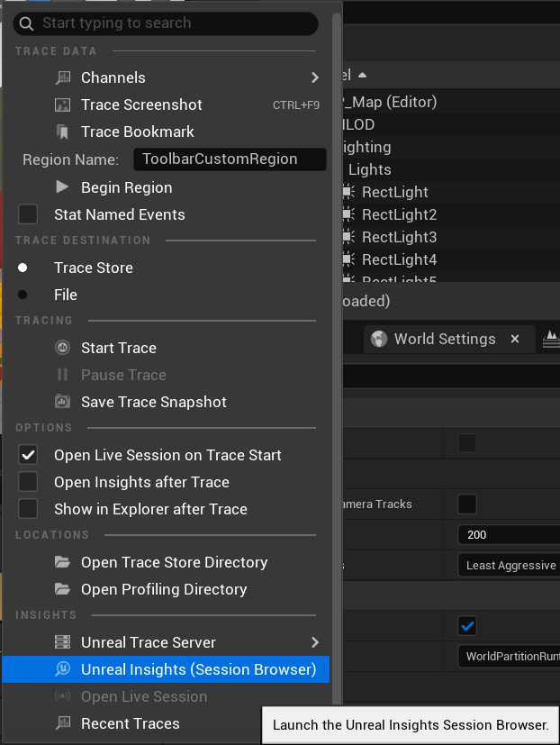Click the Trace Bookmark icon
This screenshot has height=745, width=560.
click(x=63, y=132)
